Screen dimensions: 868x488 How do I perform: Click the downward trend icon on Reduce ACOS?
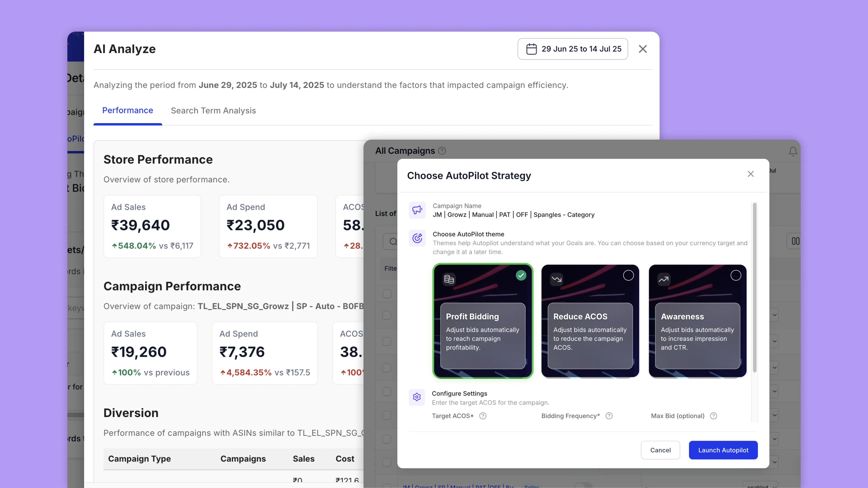coord(556,279)
